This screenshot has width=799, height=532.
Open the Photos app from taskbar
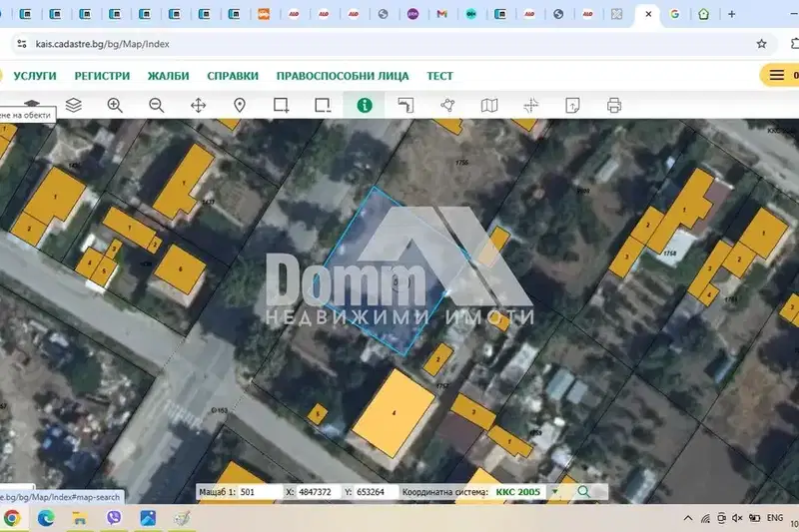point(148,518)
